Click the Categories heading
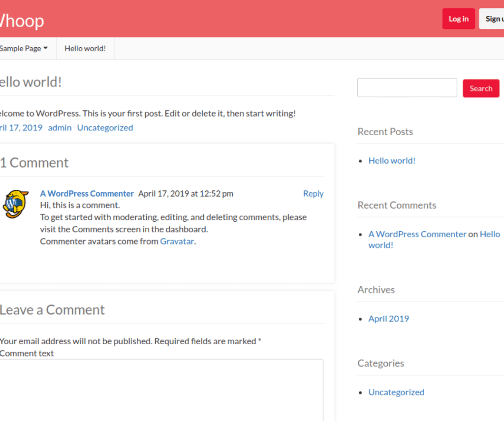 point(380,363)
